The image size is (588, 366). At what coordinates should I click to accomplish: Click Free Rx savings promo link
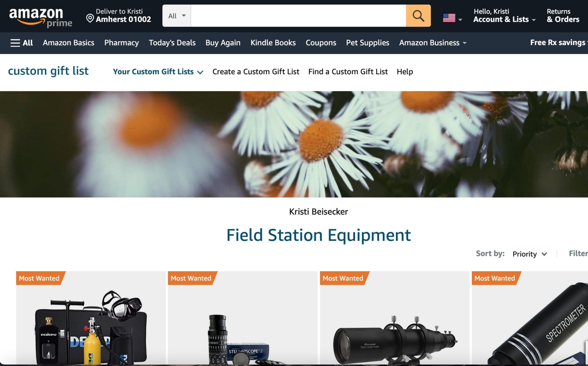pos(558,43)
